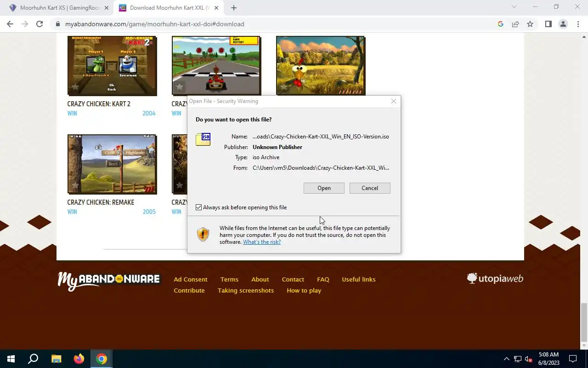Go forward in browser history

tap(25, 24)
